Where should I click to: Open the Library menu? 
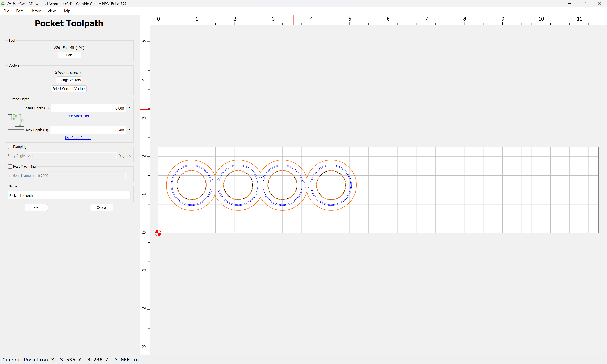35,11
